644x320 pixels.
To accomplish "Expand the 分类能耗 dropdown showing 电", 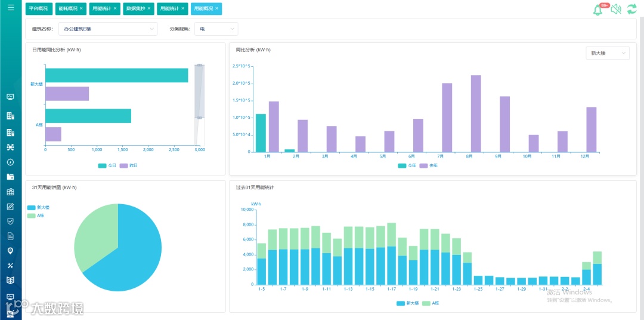I will click(216, 29).
